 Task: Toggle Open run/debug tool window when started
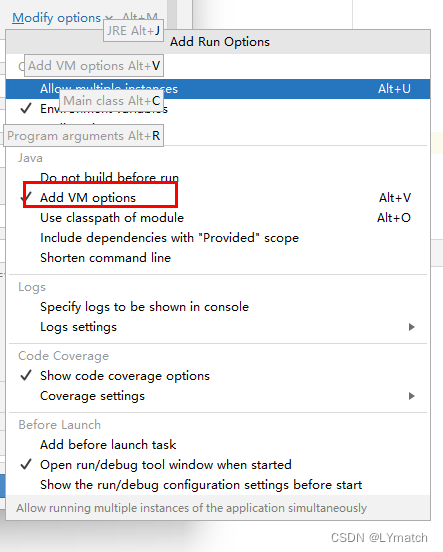coord(218,465)
